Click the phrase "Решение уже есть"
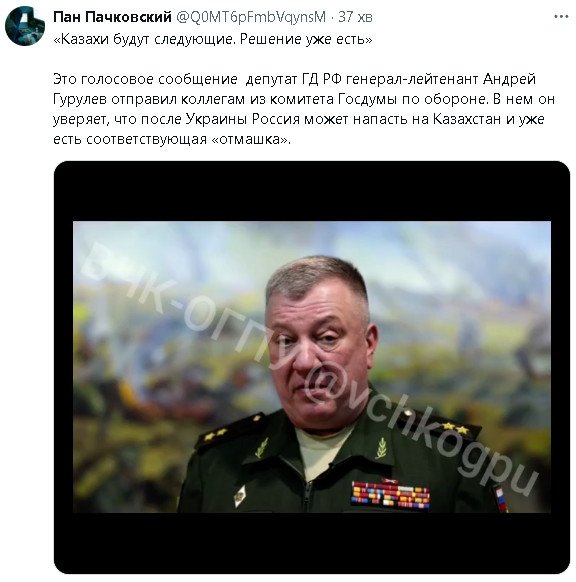 click(x=302, y=39)
